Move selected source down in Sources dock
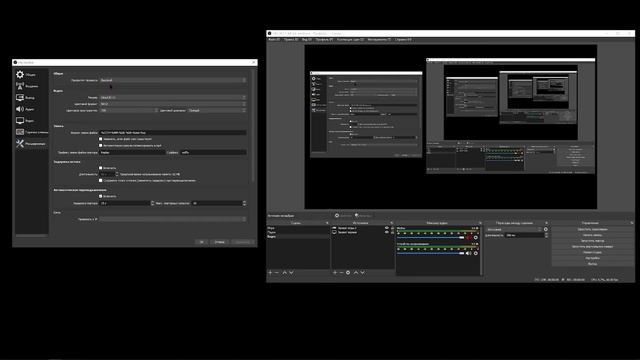Image resolution: width=640 pixels, height=360 pixels. 362,272
